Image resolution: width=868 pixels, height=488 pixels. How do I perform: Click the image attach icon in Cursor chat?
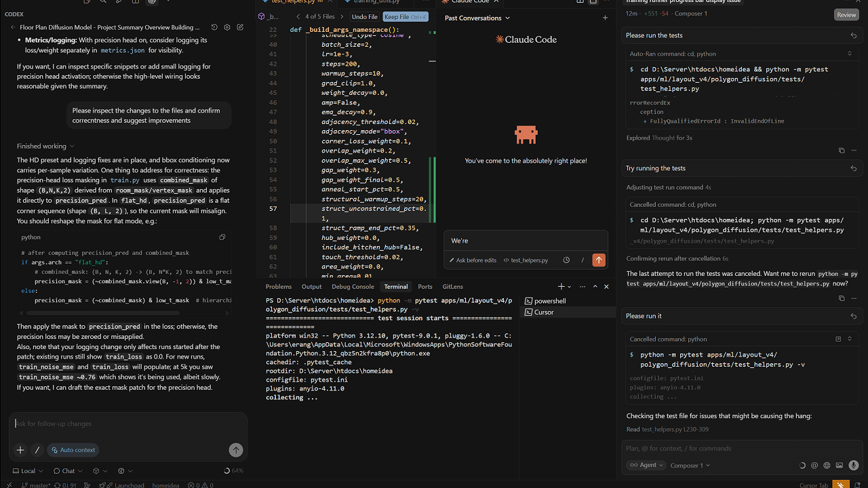[840, 466]
